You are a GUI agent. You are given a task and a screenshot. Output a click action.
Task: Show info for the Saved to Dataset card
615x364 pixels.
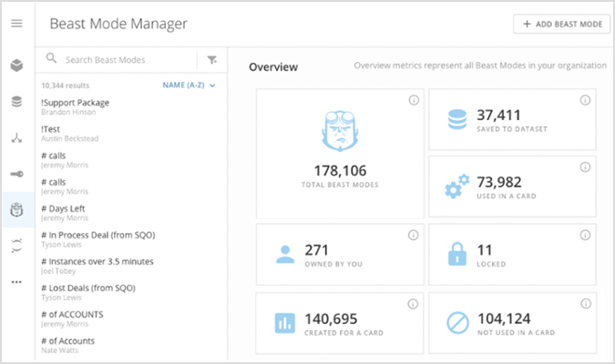[x=584, y=100]
